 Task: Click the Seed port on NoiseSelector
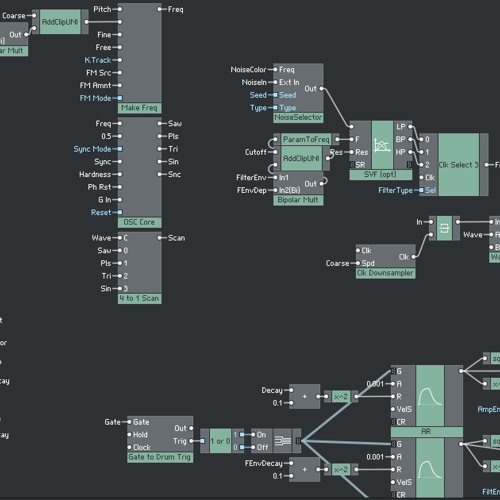point(275,95)
